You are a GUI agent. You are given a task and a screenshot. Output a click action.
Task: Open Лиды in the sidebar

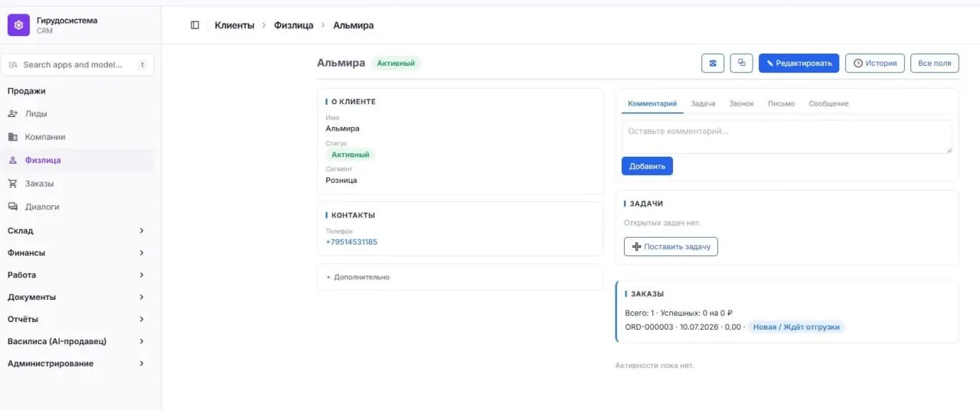tap(77, 113)
